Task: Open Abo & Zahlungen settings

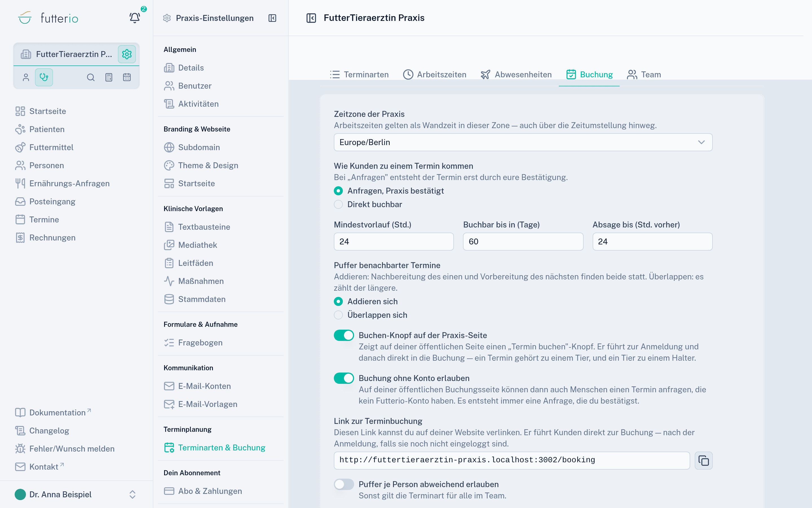Action: (x=203, y=491)
